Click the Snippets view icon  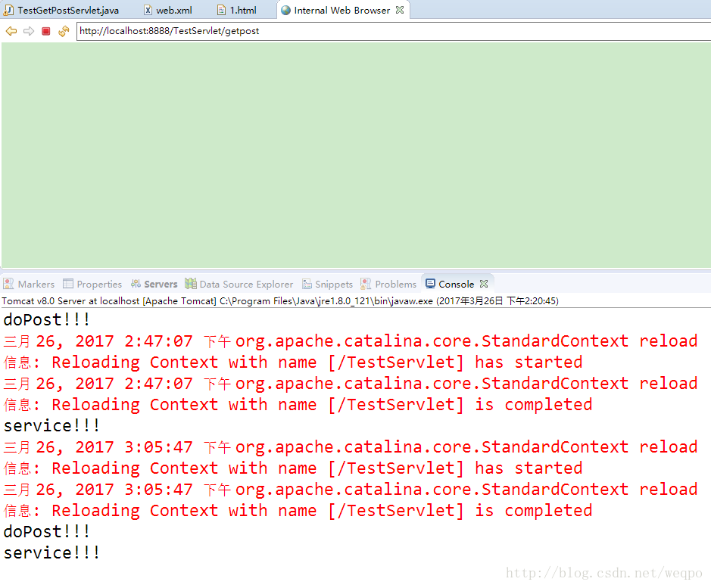(307, 284)
